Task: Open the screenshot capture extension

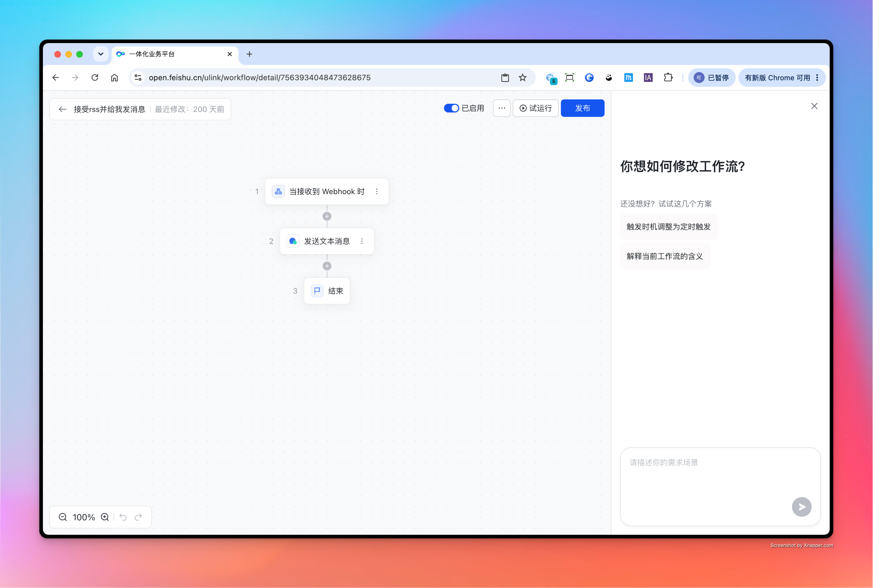Action: 569,78
